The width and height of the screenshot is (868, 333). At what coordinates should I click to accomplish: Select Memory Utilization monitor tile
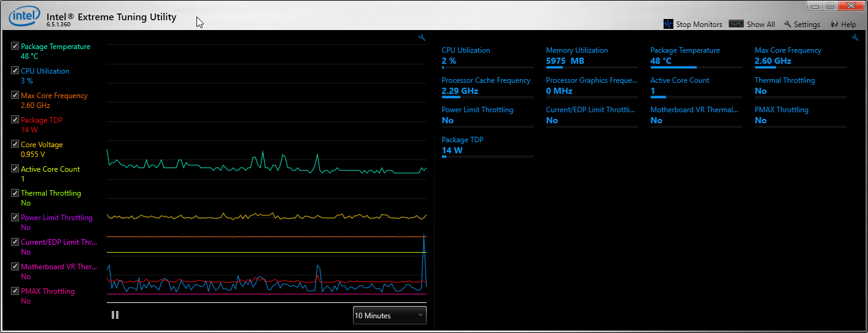click(x=592, y=56)
